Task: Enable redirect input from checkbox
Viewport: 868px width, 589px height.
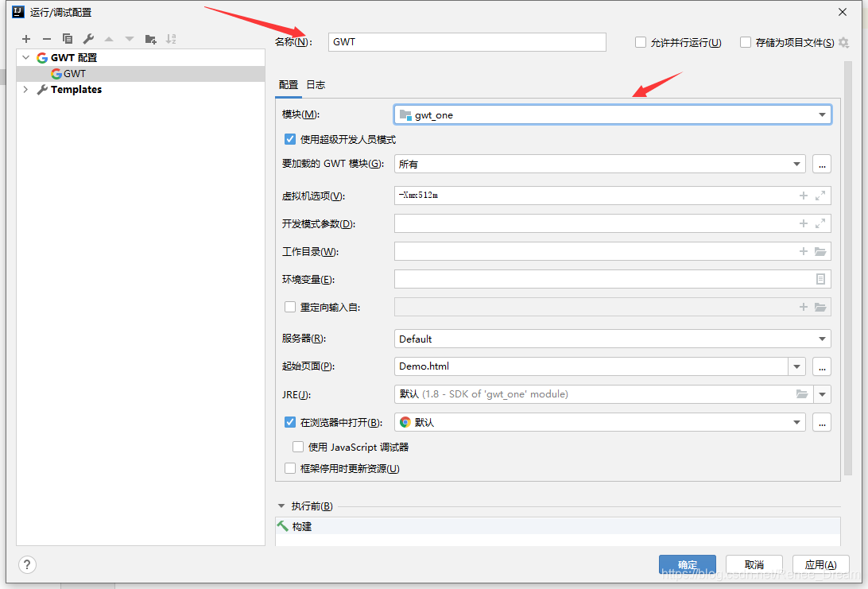Action: coord(290,307)
